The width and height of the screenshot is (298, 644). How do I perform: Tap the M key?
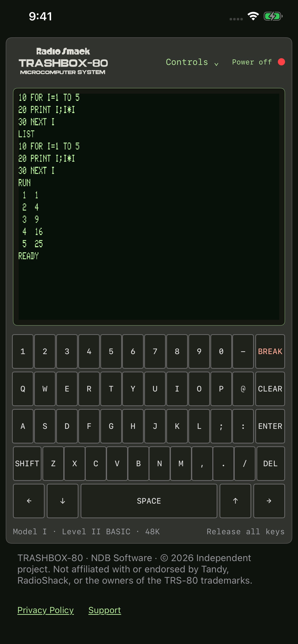click(181, 464)
